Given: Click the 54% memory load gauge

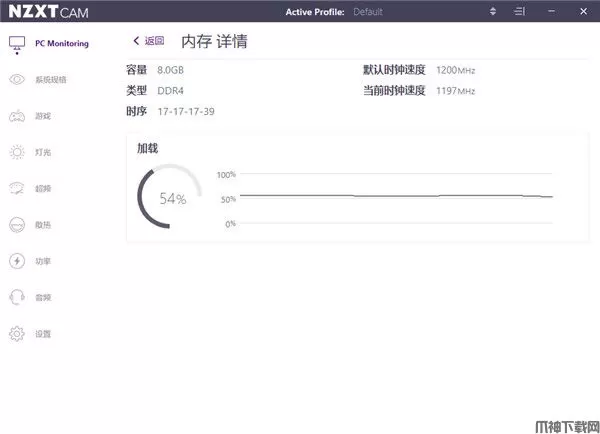Looking at the screenshot, I should 170,197.
